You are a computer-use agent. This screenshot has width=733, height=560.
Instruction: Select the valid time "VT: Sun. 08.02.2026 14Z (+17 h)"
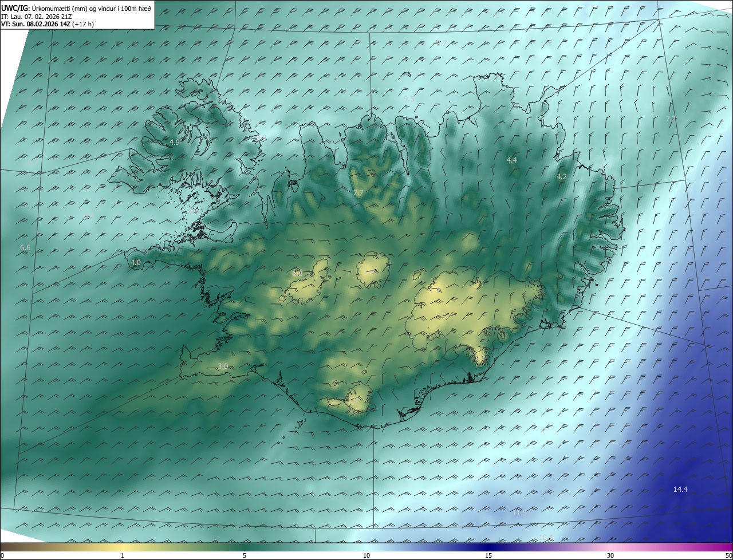pyautogui.click(x=47, y=25)
